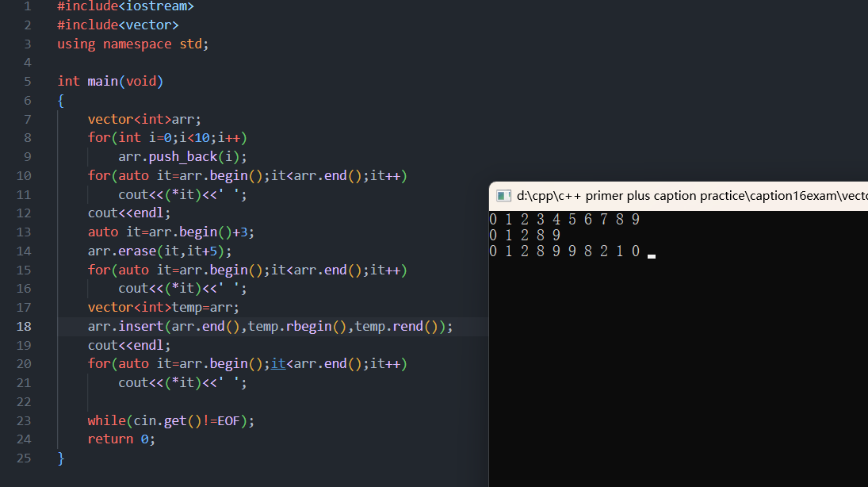Screen dimensions: 868x487
Task: Click the highlighted line number 18
Action: point(24,326)
